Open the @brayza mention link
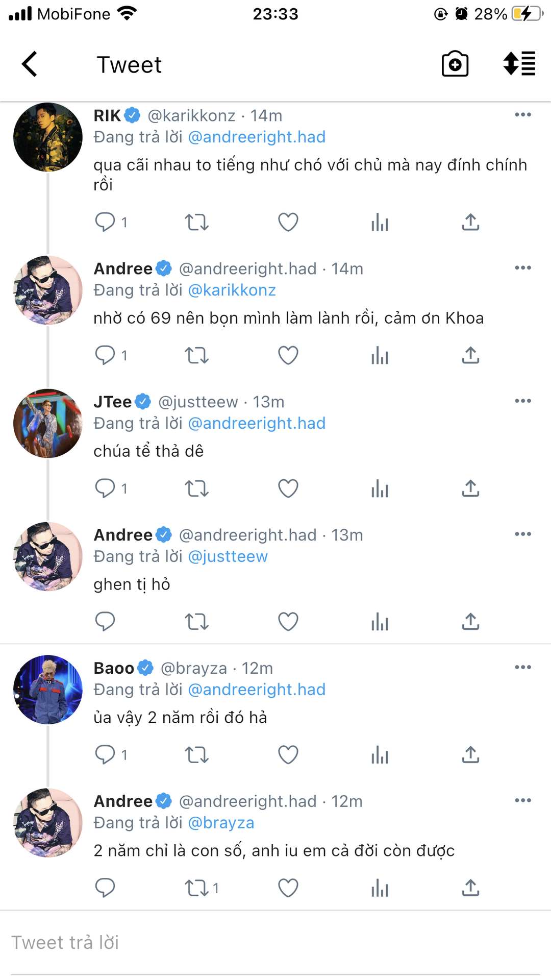 pos(221,823)
